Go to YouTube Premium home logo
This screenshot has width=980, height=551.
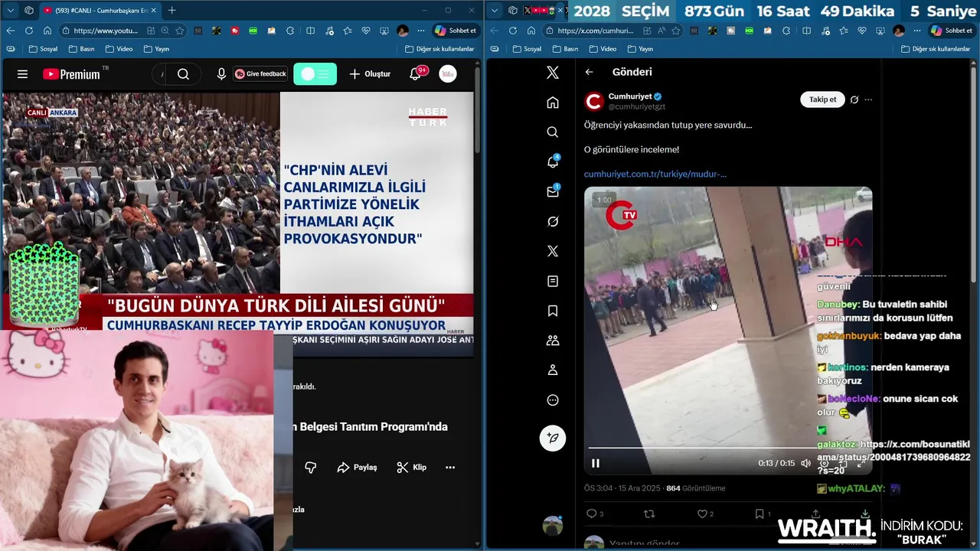[x=71, y=74]
